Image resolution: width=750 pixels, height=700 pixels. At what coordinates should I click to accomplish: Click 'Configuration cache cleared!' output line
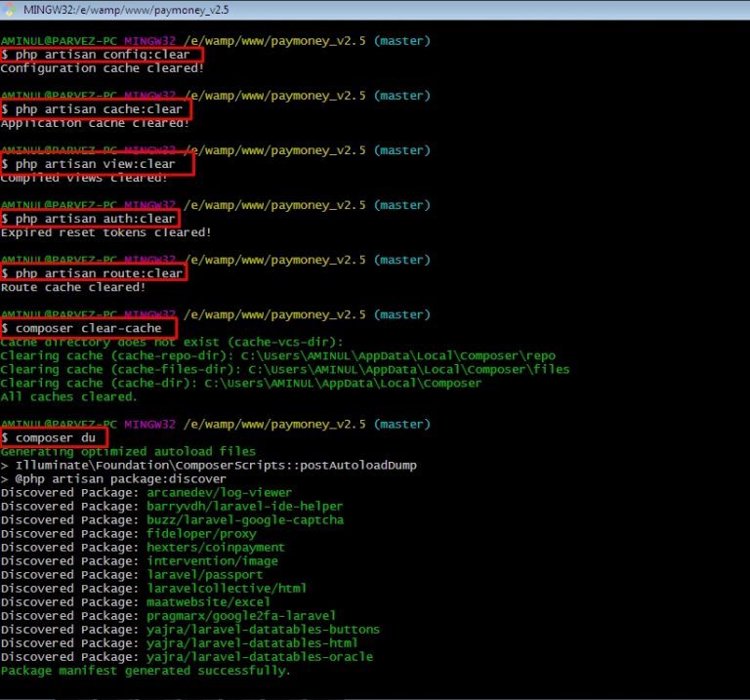point(103,68)
